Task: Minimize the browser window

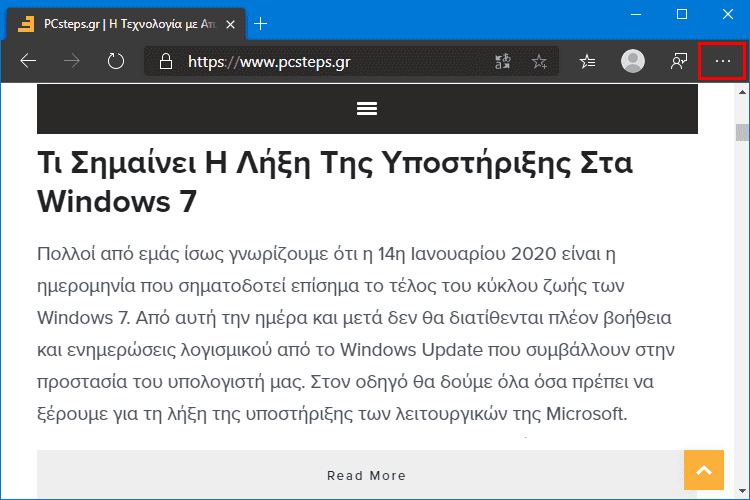Action: click(636, 14)
